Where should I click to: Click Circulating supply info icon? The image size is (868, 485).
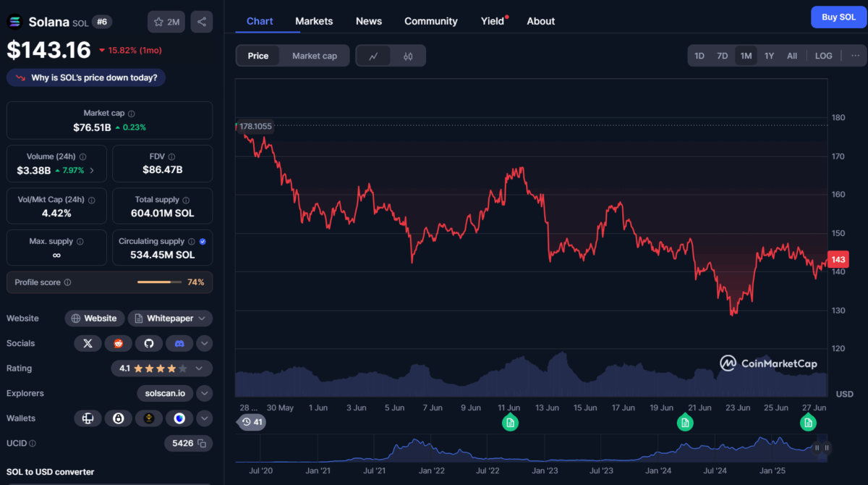coord(191,242)
